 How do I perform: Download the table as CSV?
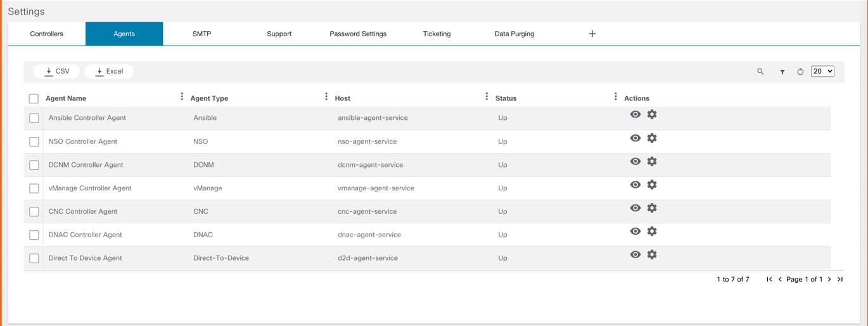point(57,71)
